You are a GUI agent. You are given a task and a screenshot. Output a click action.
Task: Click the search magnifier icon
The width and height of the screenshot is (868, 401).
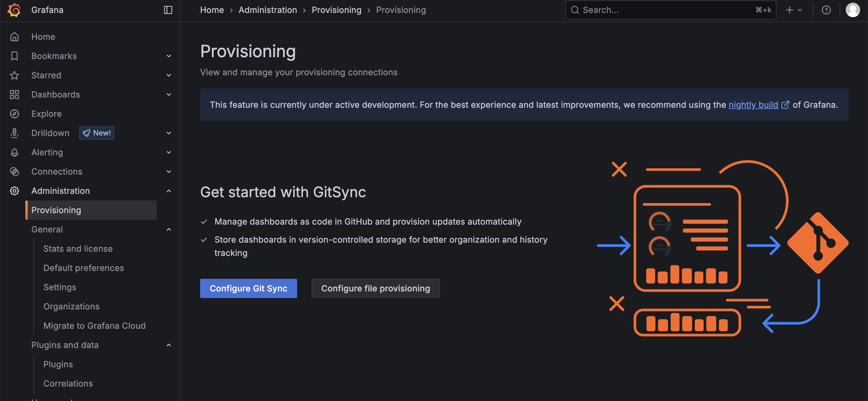tap(575, 10)
